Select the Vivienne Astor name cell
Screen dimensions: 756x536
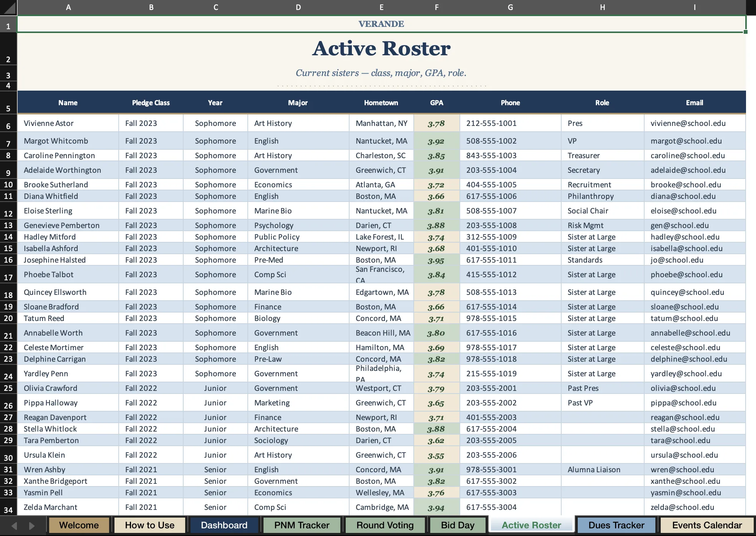(68, 123)
